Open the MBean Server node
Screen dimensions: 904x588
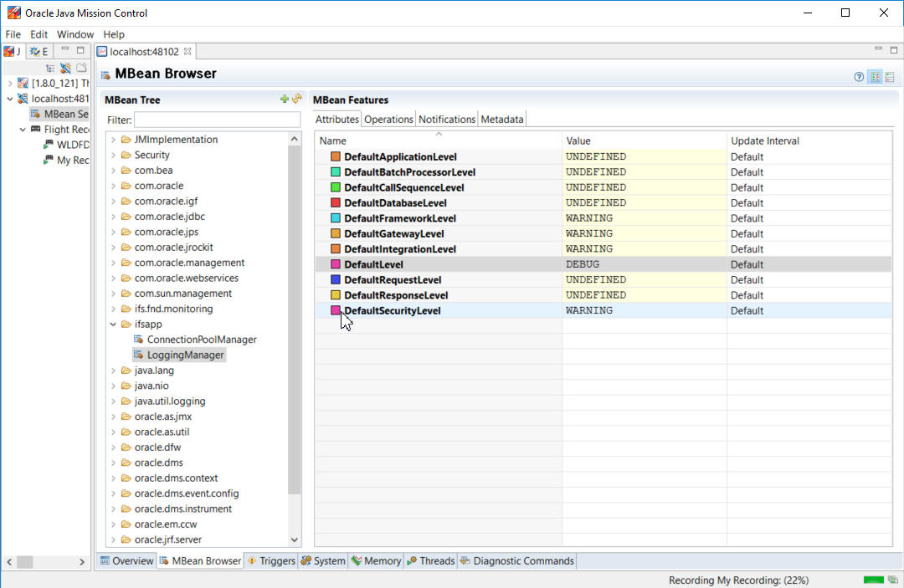[60, 114]
